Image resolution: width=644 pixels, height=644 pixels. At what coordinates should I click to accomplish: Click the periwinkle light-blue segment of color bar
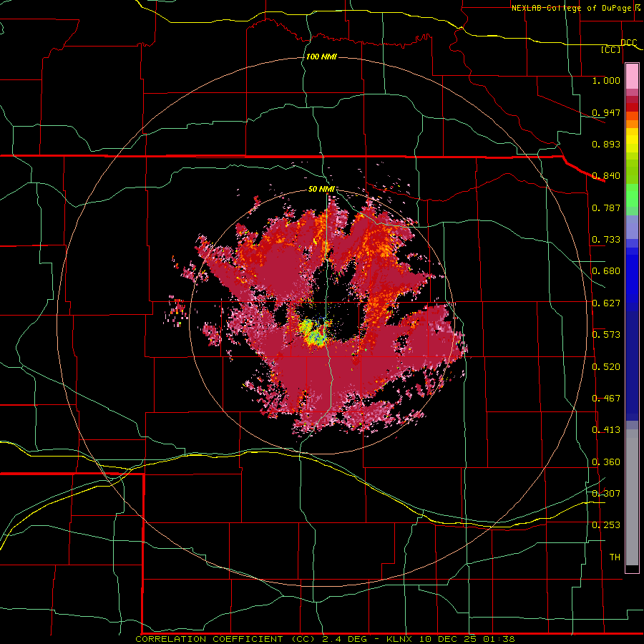tap(632, 227)
